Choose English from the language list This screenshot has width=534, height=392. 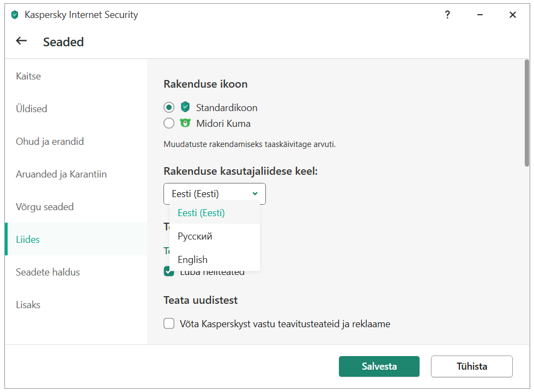215,259
